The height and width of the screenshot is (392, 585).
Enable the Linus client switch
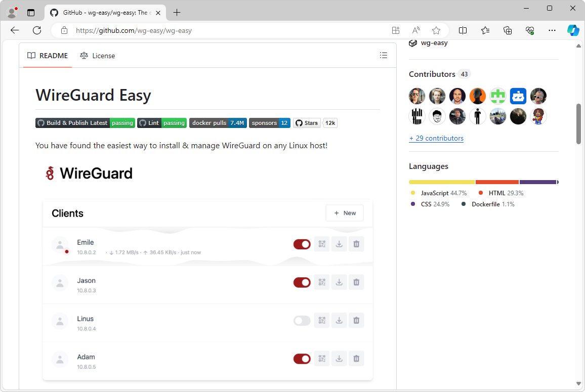click(302, 321)
